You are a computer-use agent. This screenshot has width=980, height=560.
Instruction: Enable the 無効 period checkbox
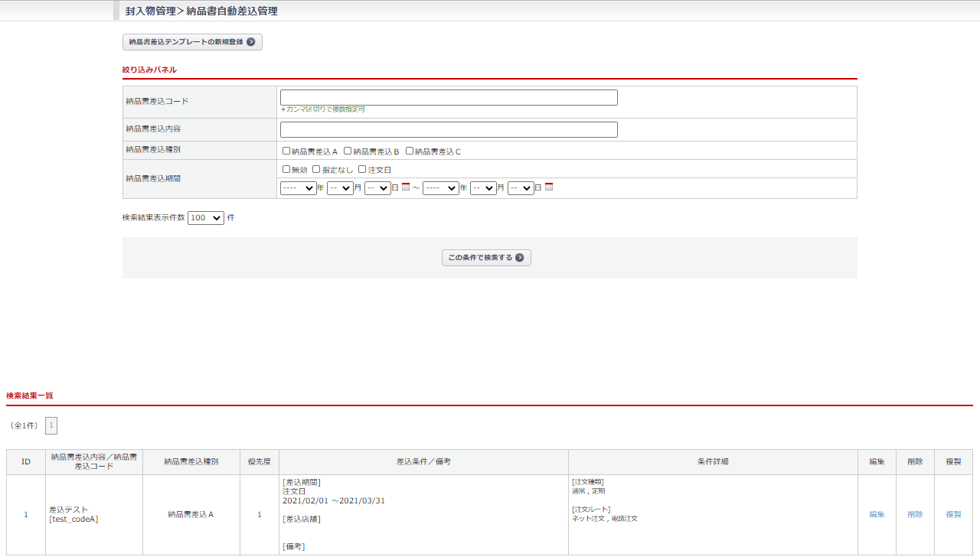coord(286,169)
